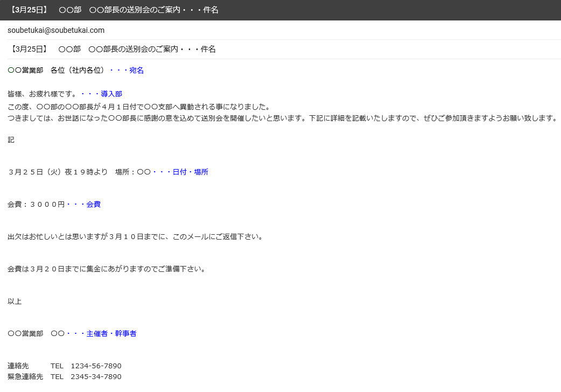Click the 宛名 annotation link
561x392 pixels.
[x=136, y=70]
